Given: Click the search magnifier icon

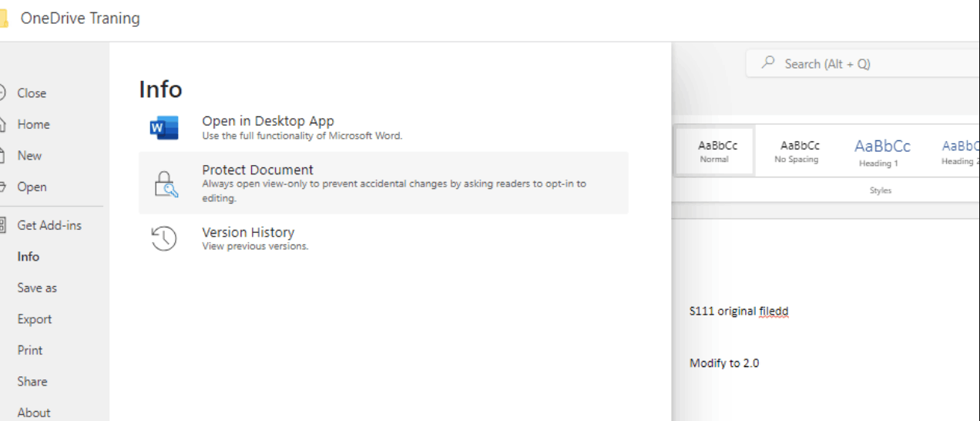Looking at the screenshot, I should pyautogui.click(x=767, y=63).
